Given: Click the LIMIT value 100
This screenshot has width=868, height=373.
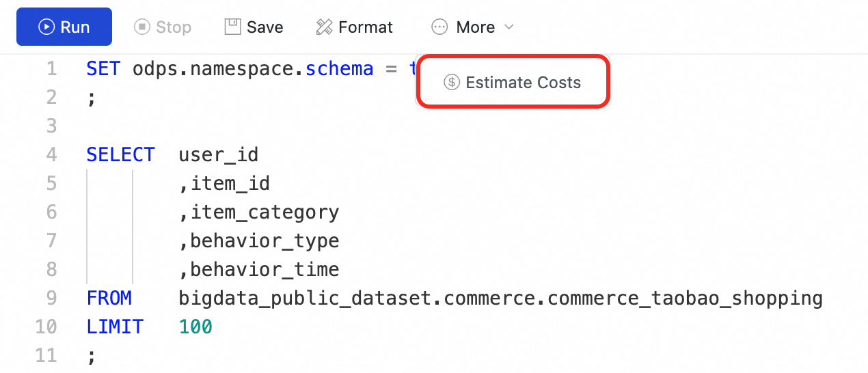Looking at the screenshot, I should click(195, 327).
